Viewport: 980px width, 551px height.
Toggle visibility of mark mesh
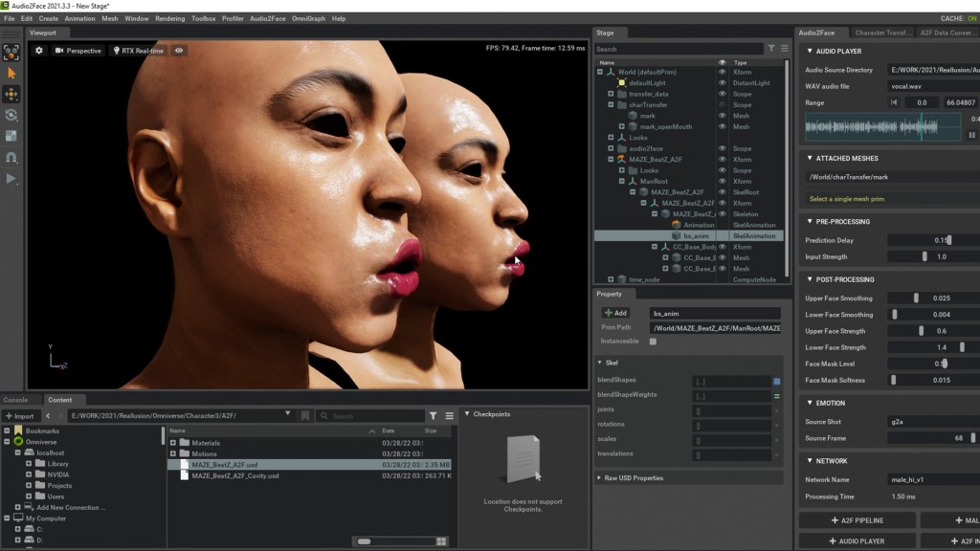click(723, 116)
